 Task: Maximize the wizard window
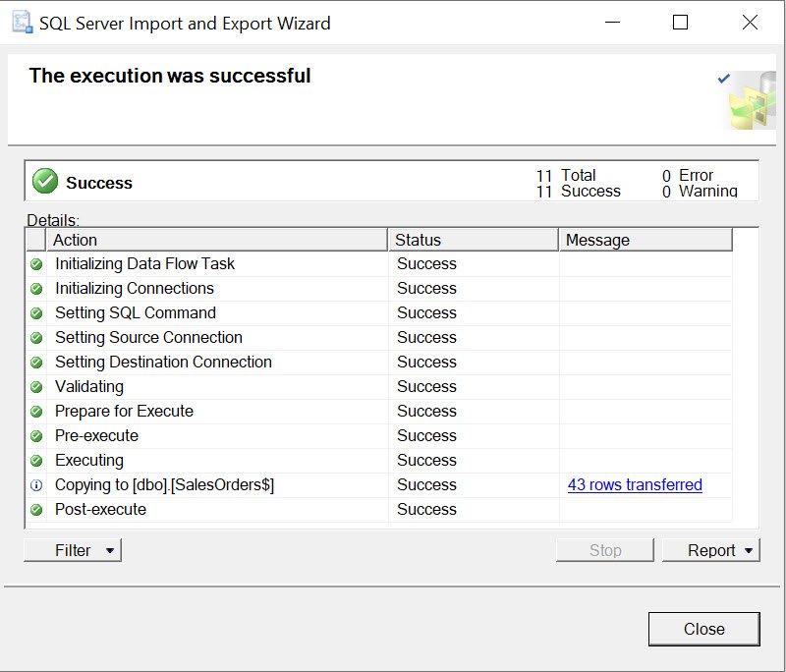click(680, 22)
